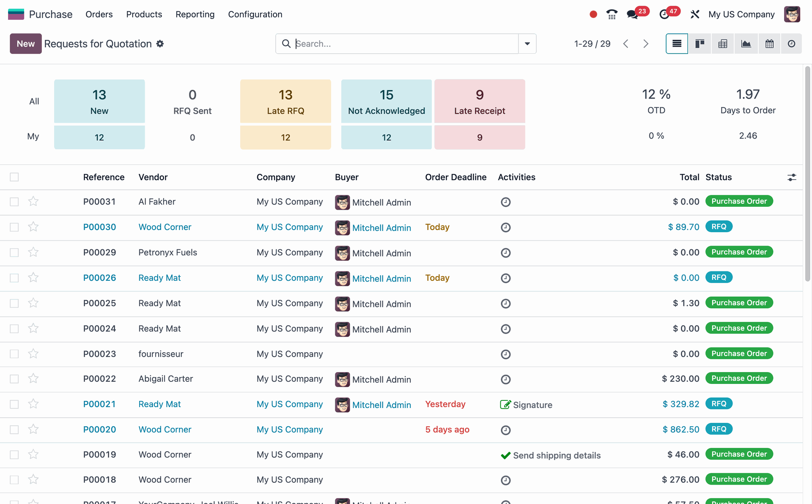Open the My US Company switcher
Image resolution: width=812 pixels, height=504 pixels.
pos(741,14)
